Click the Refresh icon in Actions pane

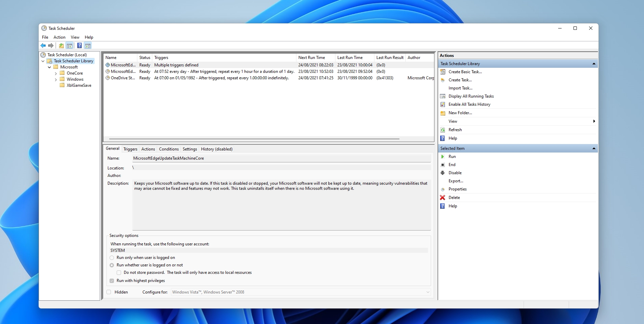[x=443, y=130]
